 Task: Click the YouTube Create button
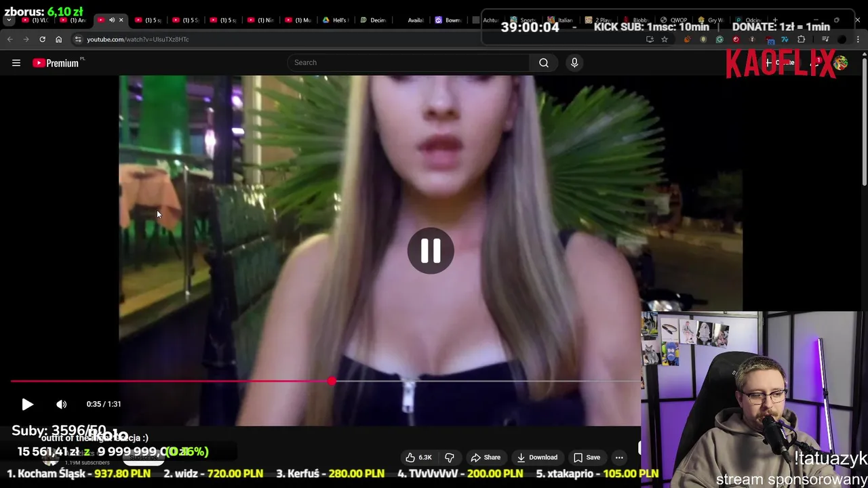coord(780,62)
